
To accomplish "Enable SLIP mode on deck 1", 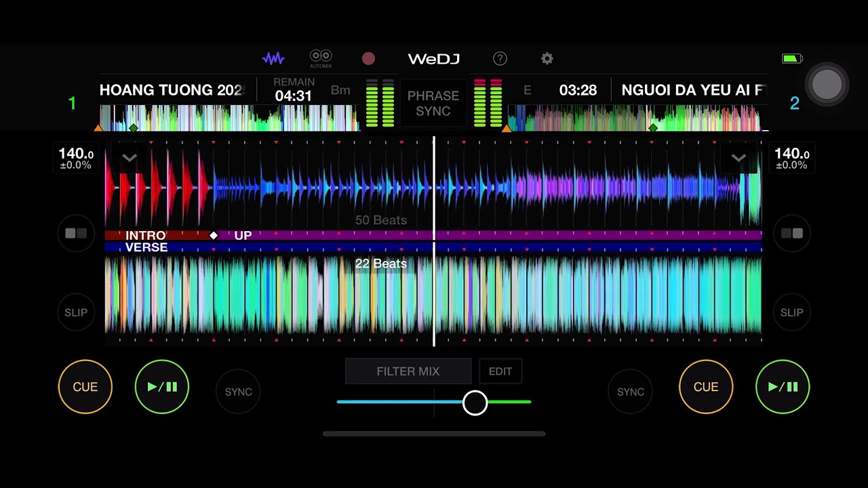I will coord(76,312).
